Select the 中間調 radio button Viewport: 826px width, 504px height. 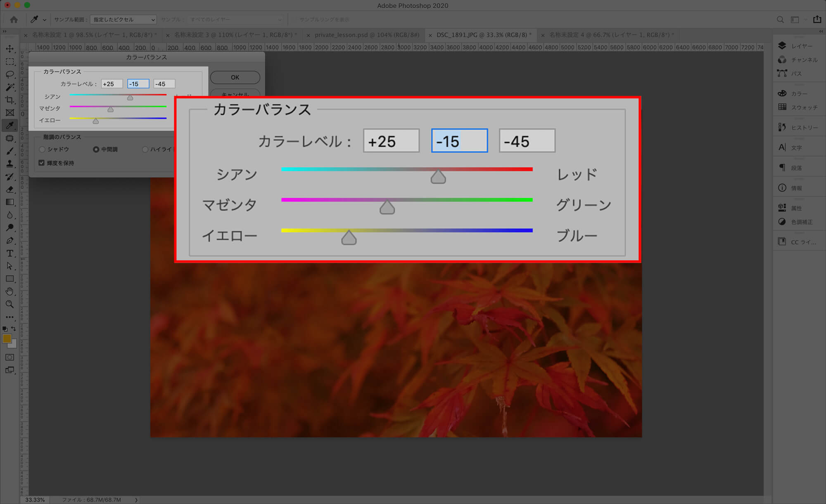[96, 149]
